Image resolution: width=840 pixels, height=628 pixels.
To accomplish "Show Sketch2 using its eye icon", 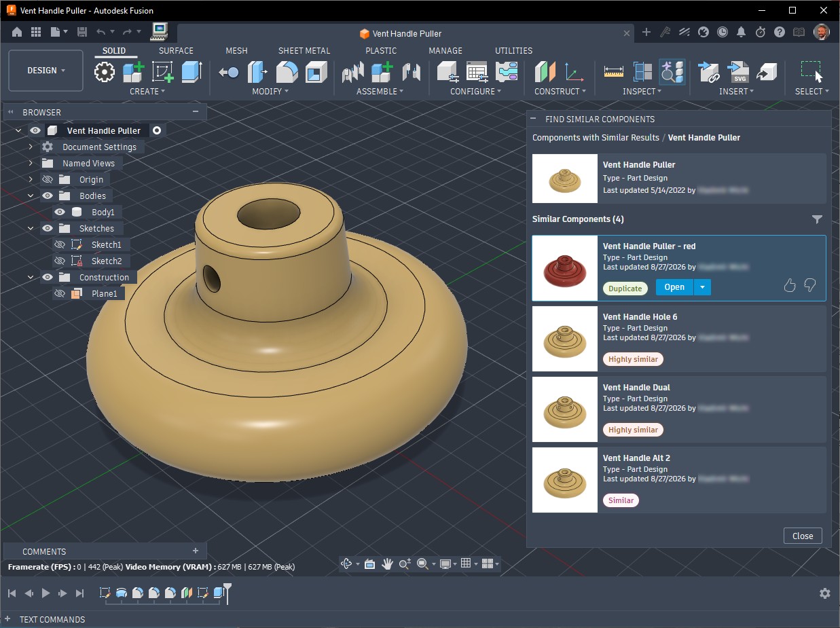I will click(x=59, y=261).
